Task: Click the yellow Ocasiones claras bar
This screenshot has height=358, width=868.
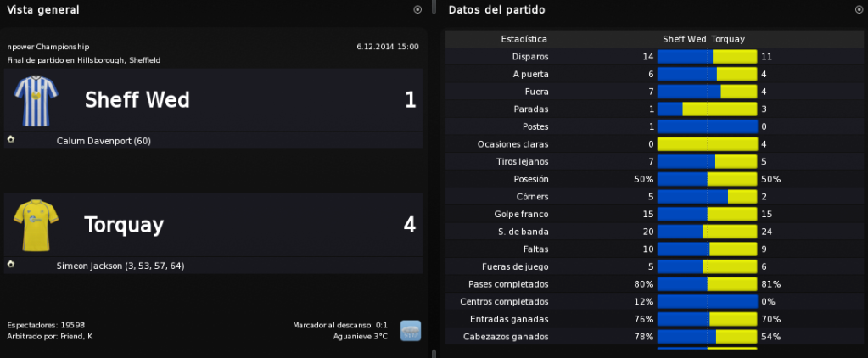Action: point(707,144)
